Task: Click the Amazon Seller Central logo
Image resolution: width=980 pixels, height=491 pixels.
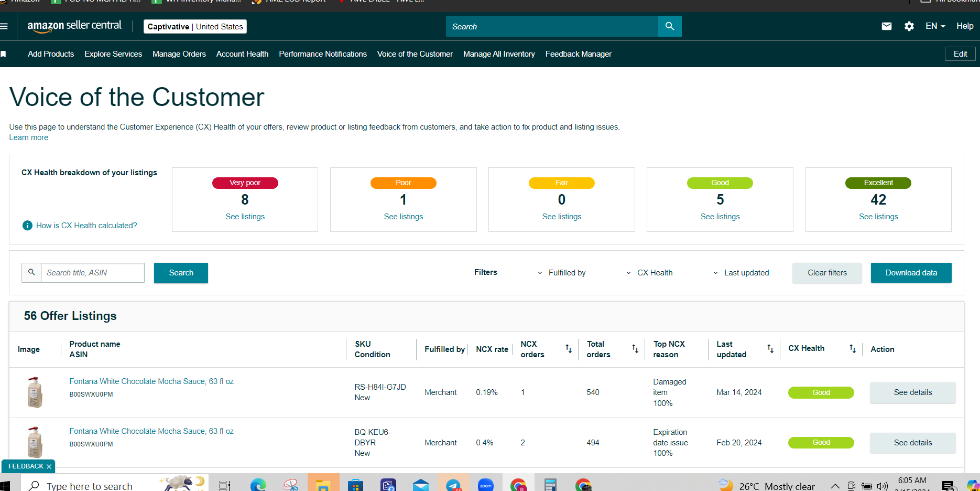Action: (x=74, y=26)
